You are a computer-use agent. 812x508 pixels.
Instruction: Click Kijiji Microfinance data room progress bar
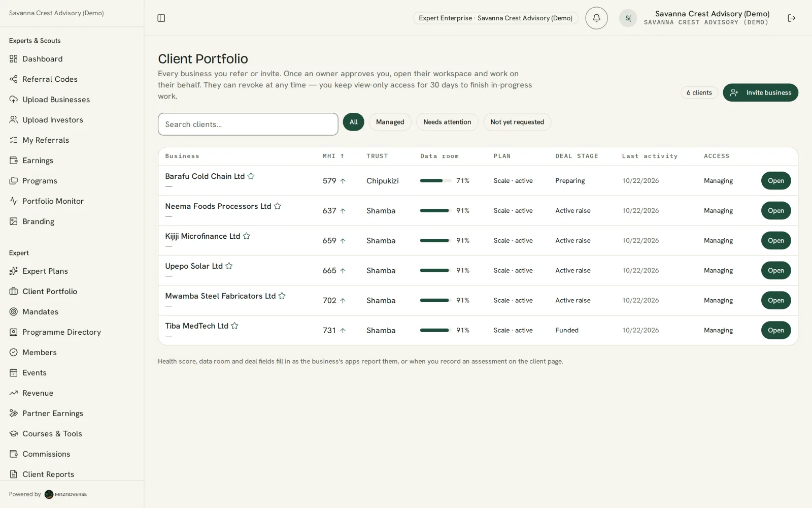coord(435,241)
